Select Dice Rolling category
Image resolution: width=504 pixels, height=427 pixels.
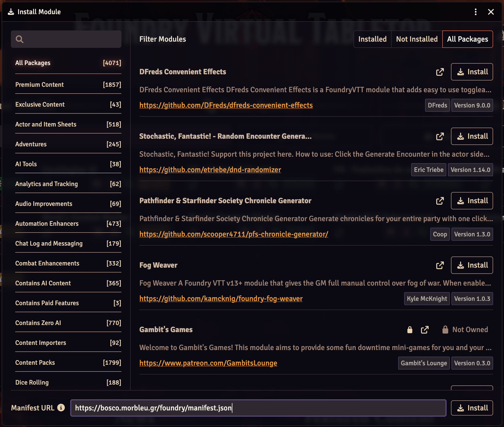(x=68, y=382)
